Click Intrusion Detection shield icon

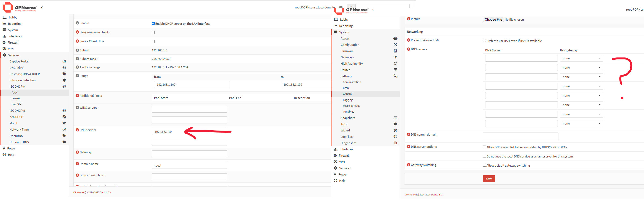[x=64, y=80]
